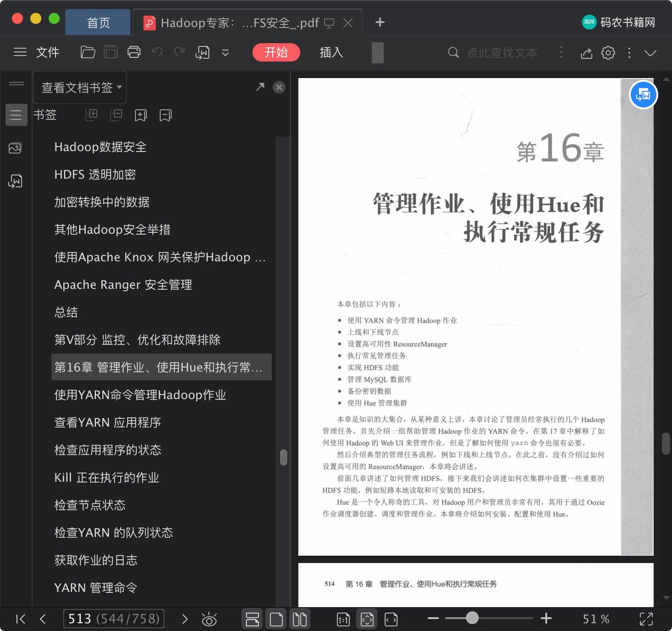Delete bookmark icon in bookmark toolbar

pos(166,115)
